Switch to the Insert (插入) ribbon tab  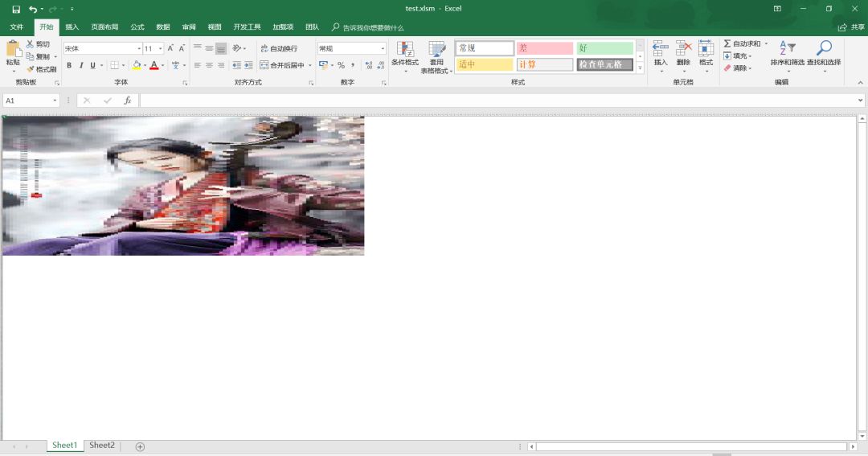(x=72, y=27)
